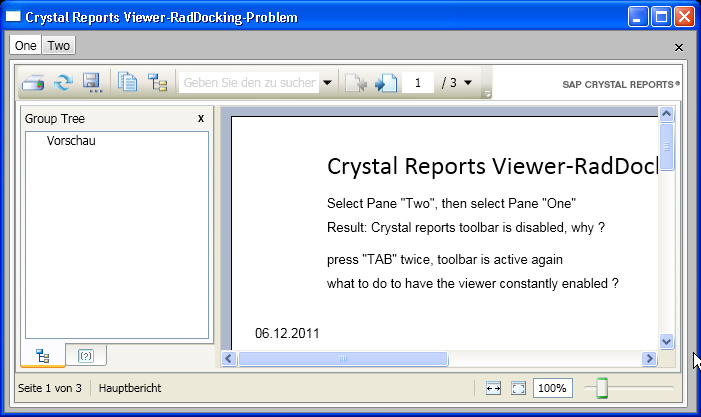The image size is (701, 417).
Task: Click the 100% zoom field
Action: [553, 388]
